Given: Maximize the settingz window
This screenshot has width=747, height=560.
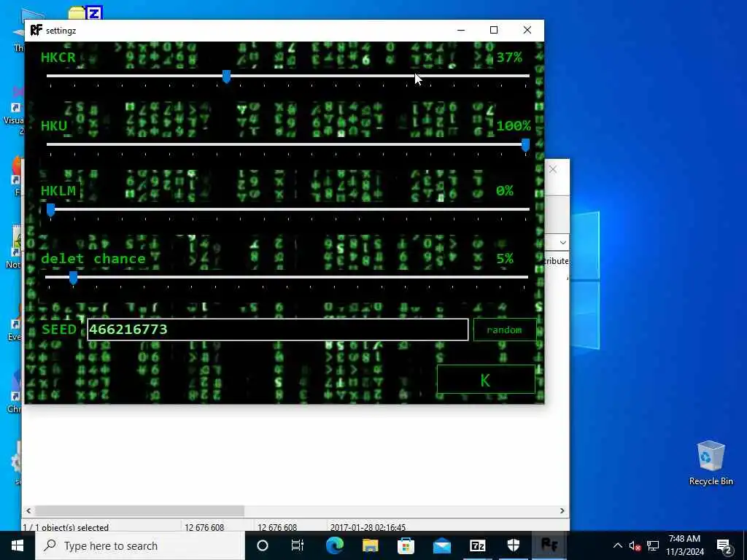Looking at the screenshot, I should (x=494, y=30).
